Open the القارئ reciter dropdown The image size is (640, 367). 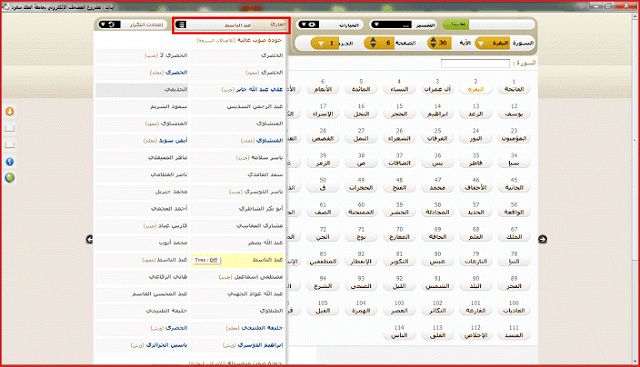tap(231, 25)
